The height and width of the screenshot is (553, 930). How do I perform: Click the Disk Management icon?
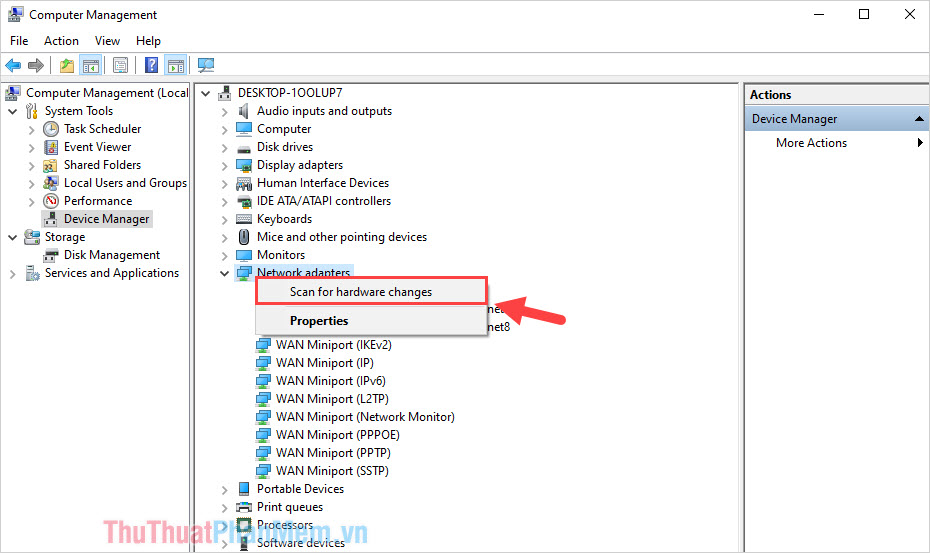[51, 255]
